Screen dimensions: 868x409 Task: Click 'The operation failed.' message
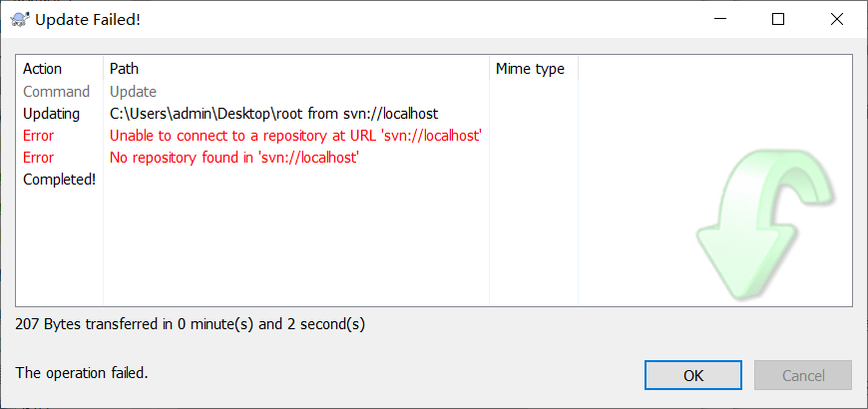pos(82,372)
